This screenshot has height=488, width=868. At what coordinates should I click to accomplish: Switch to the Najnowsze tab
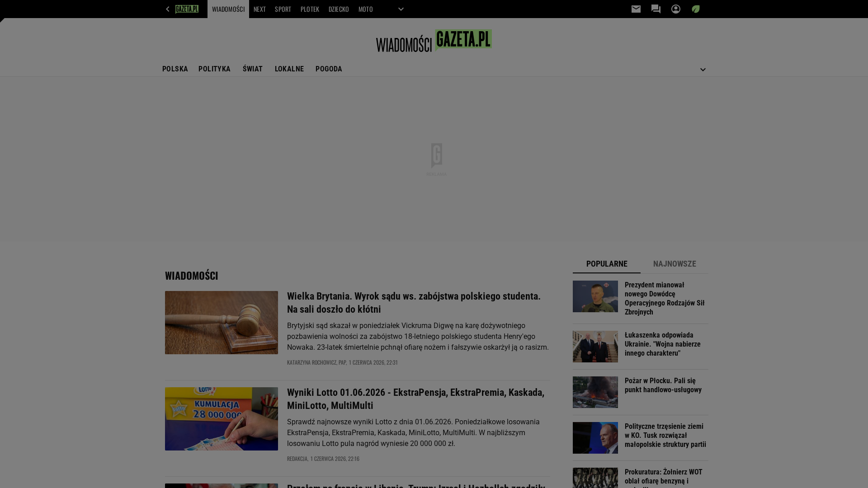click(675, 264)
